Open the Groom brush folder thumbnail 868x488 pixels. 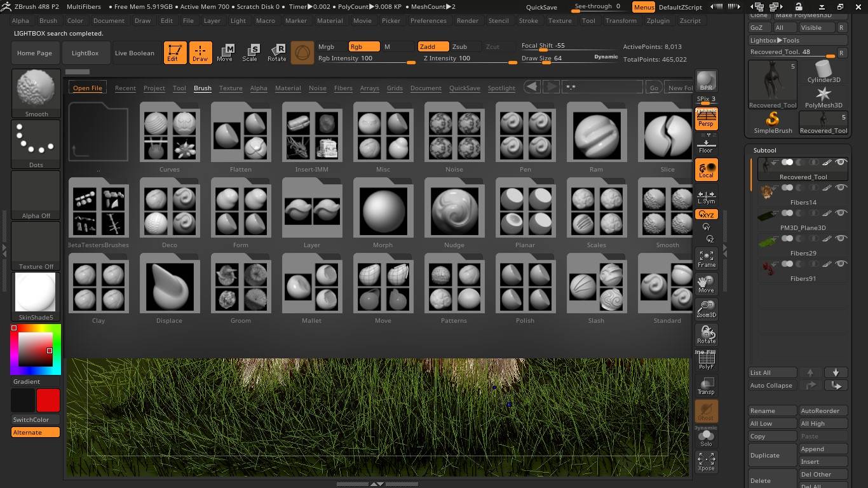pyautogui.click(x=241, y=285)
